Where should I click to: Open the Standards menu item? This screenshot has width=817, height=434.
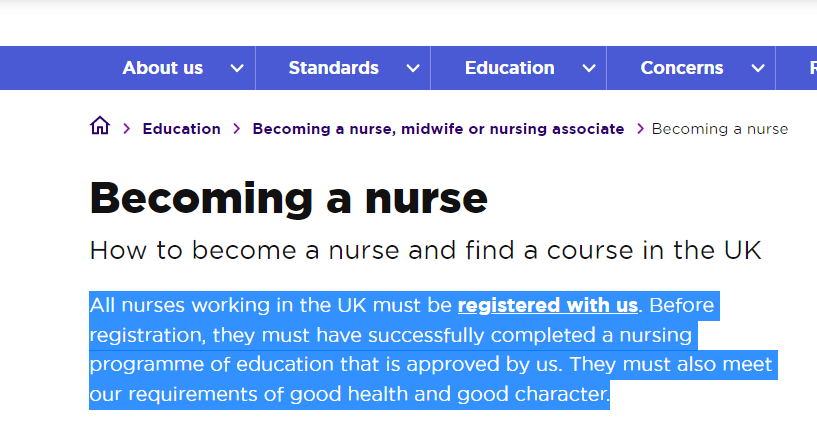tap(333, 68)
